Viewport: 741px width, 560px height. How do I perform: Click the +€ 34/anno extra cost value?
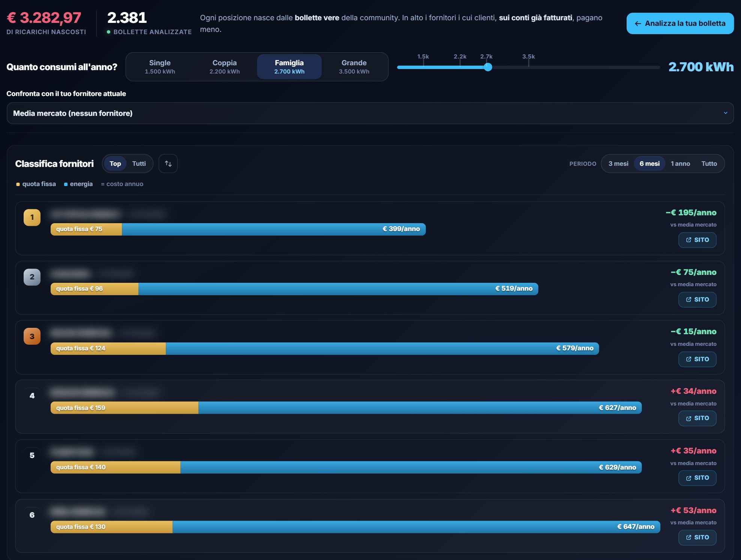[x=693, y=391]
